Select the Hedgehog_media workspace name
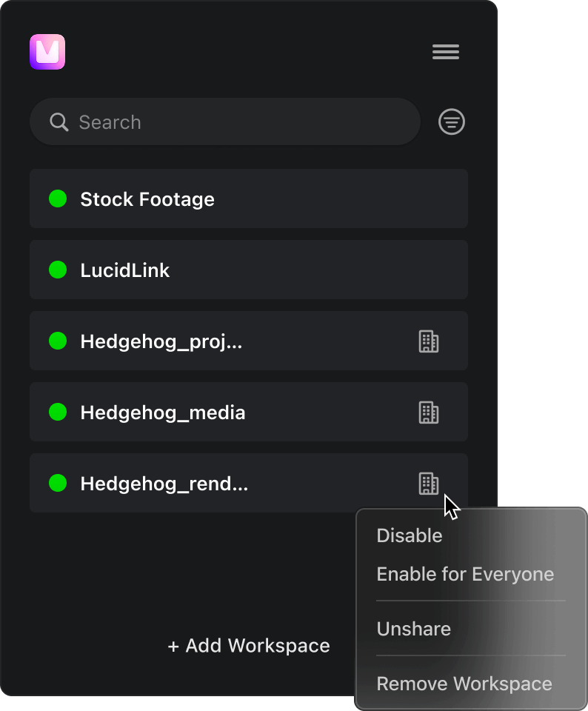 (x=162, y=413)
